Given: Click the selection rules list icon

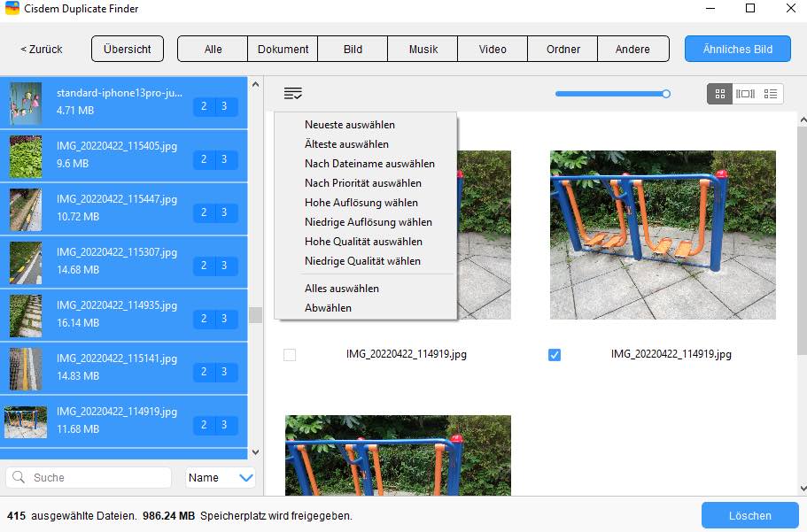Looking at the screenshot, I should pos(293,94).
